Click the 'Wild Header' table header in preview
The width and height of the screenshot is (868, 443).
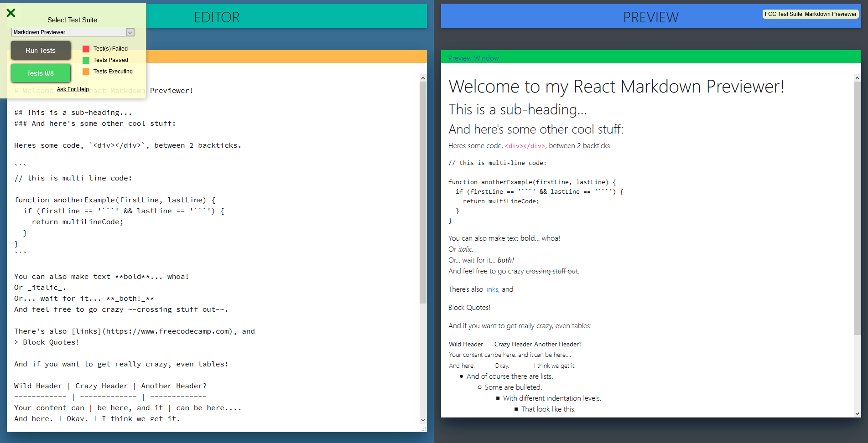point(466,345)
